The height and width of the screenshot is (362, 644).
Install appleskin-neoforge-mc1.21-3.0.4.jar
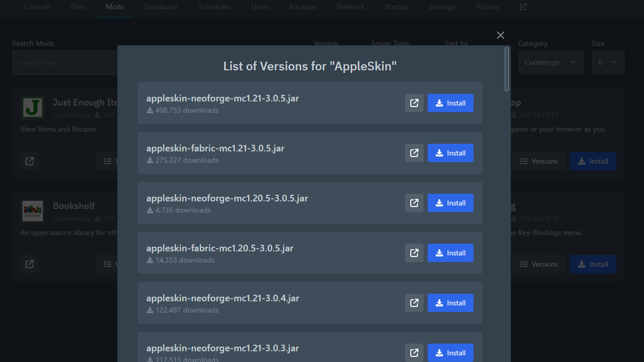(450, 303)
